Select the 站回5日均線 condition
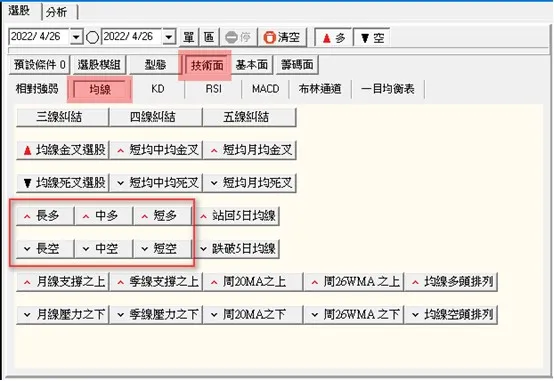The image size is (554, 381). (x=237, y=216)
